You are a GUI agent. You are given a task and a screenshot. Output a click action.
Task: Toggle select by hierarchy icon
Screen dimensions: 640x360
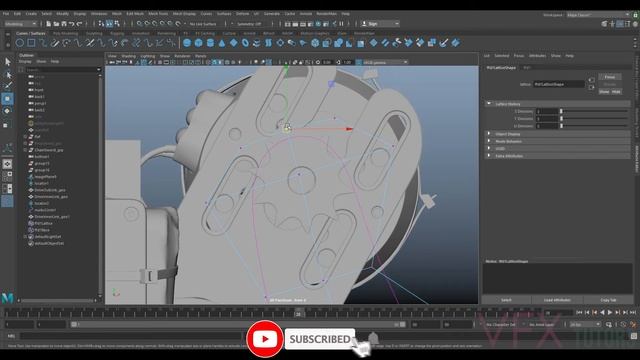click(x=101, y=24)
